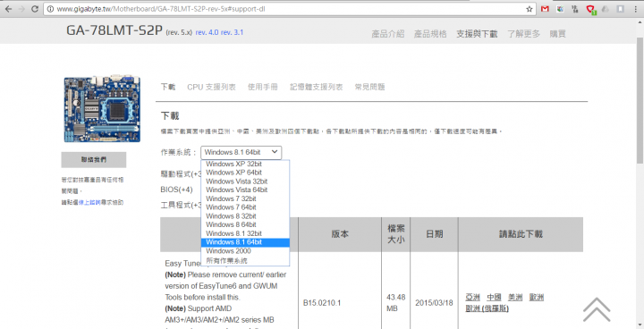
Task: Switch to the 常見問題 tab
Action: coord(369,87)
